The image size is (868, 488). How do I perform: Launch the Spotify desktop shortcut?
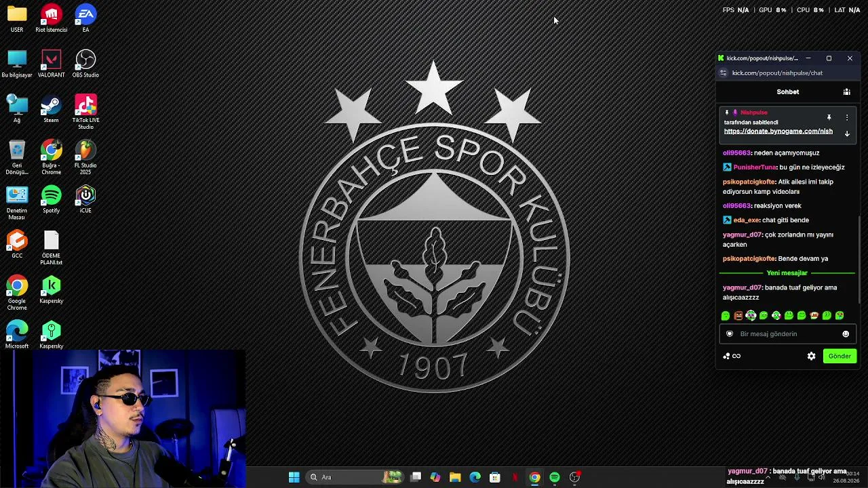tap(52, 199)
